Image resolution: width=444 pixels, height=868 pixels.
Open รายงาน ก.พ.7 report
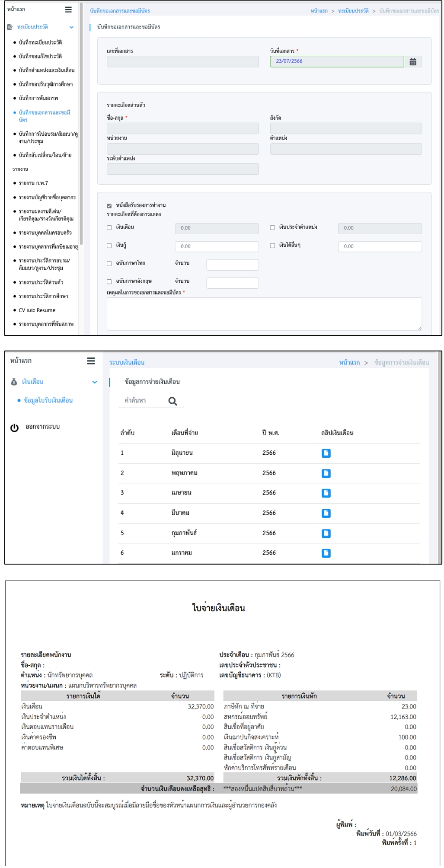pos(33,183)
